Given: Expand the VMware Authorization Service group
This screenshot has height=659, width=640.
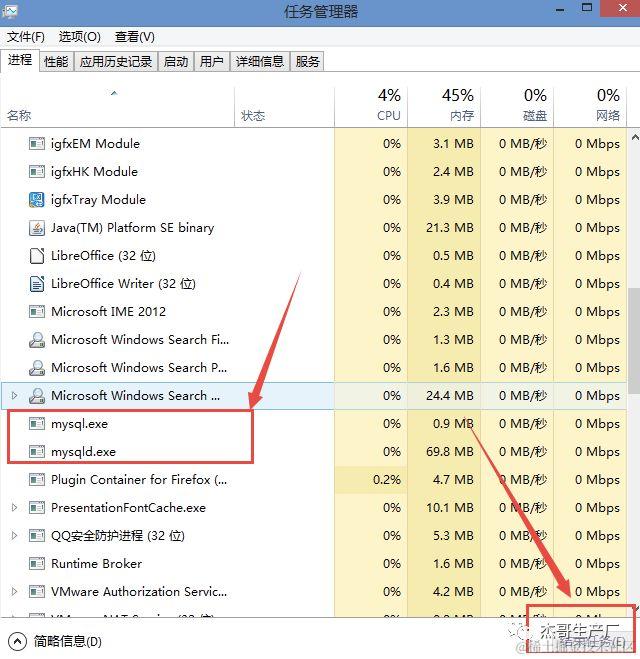Looking at the screenshot, I should (x=14, y=592).
